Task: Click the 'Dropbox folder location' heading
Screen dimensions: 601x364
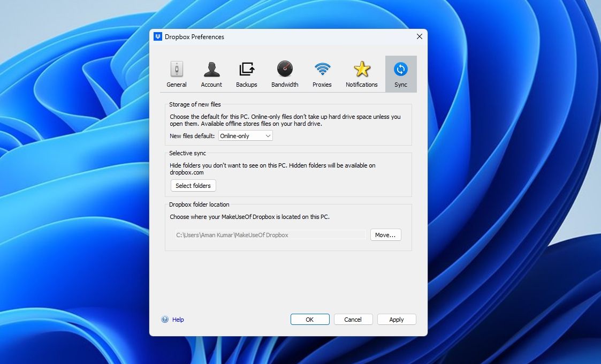Action: click(x=199, y=204)
